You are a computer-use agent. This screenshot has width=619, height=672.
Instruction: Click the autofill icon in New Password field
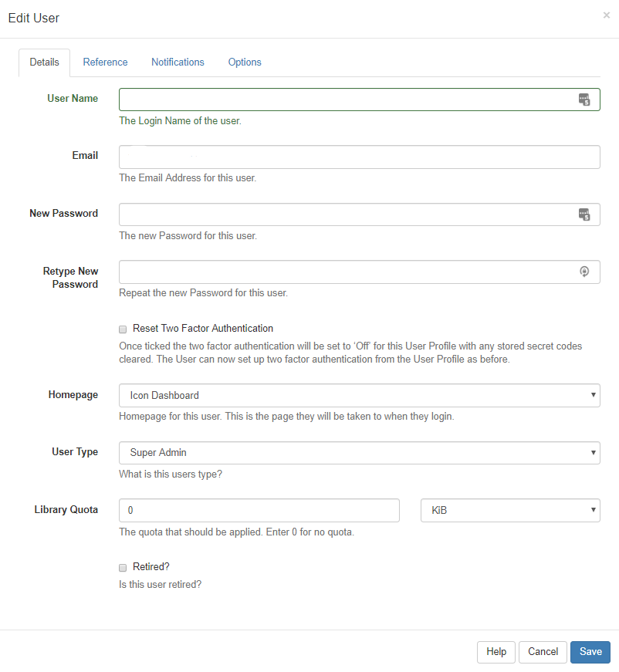584,214
